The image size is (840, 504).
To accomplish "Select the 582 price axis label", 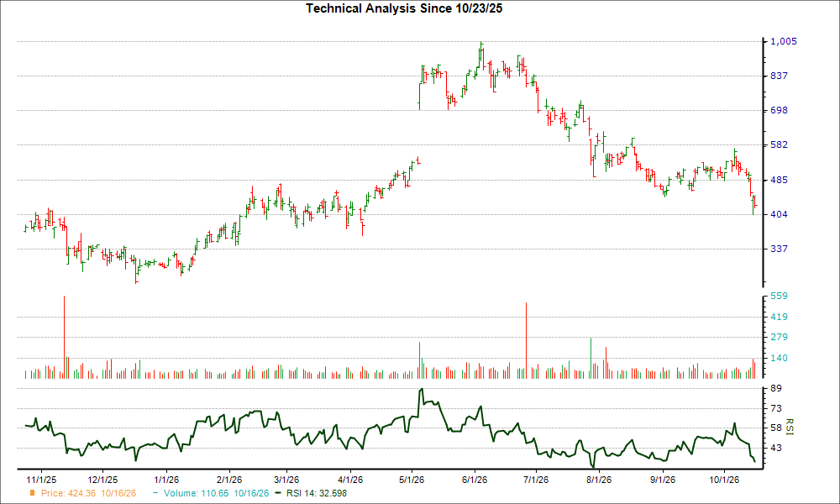I will (779, 144).
